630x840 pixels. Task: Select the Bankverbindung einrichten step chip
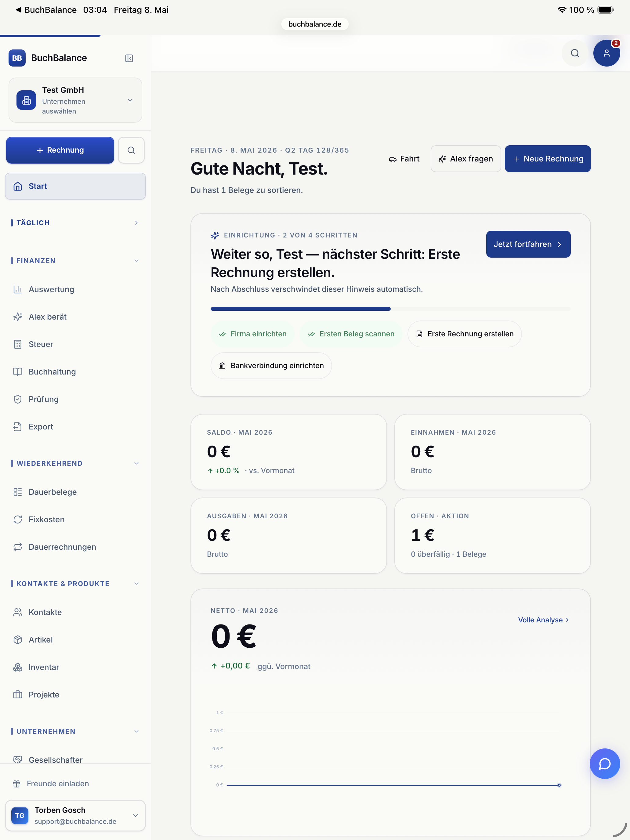click(271, 366)
